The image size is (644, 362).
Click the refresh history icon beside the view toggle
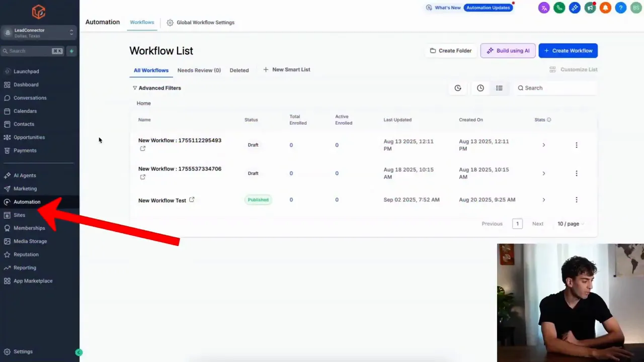pyautogui.click(x=458, y=88)
